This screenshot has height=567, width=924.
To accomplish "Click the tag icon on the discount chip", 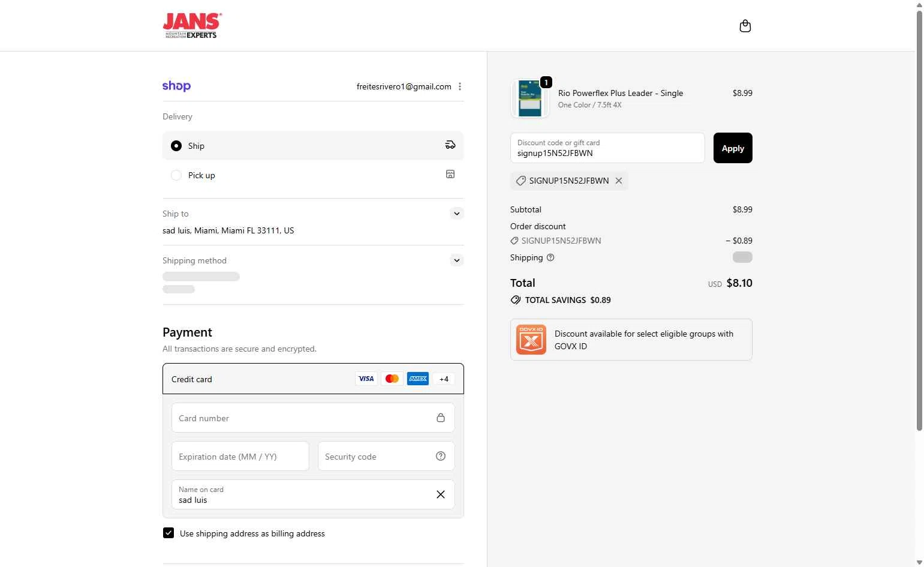I will 520,181.
